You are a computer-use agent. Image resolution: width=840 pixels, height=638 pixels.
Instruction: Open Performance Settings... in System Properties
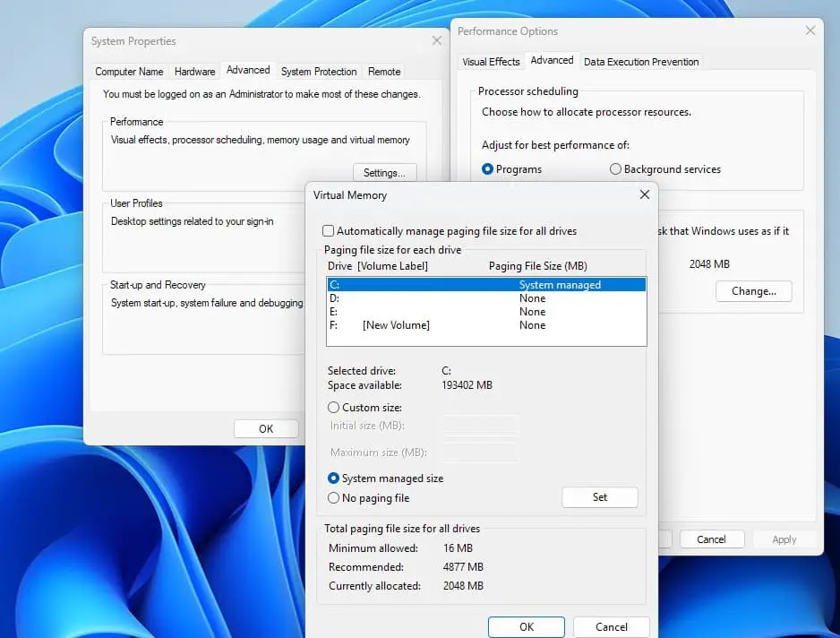tap(384, 173)
